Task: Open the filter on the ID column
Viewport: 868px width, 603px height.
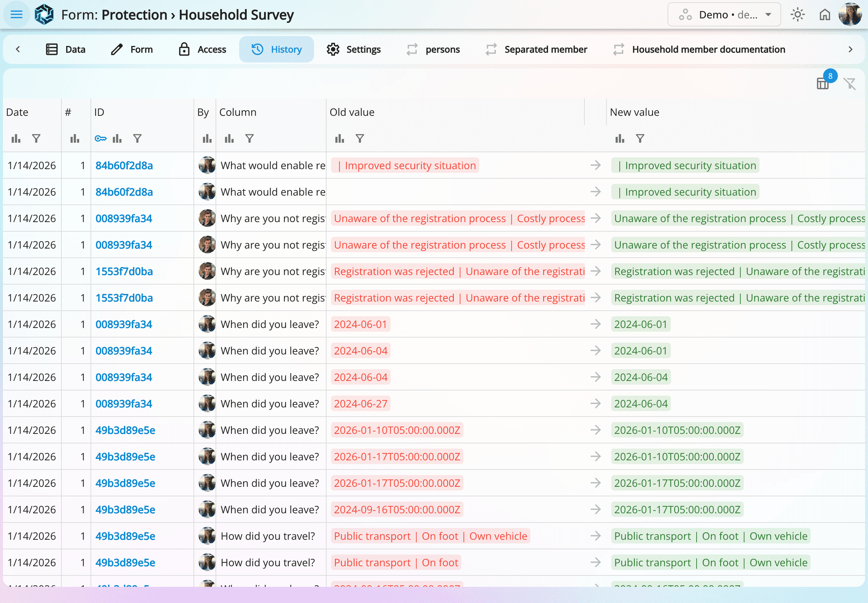Action: click(137, 138)
